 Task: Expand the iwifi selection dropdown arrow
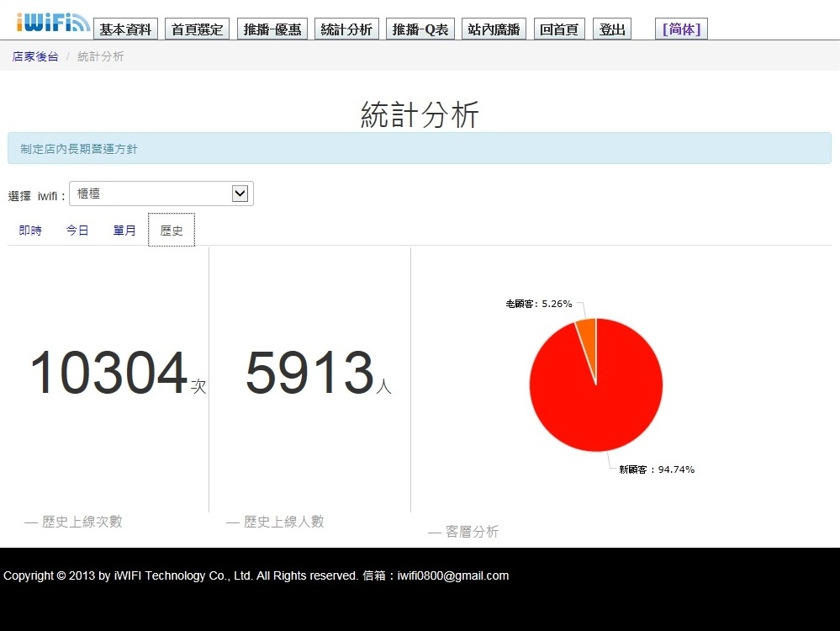point(240,194)
